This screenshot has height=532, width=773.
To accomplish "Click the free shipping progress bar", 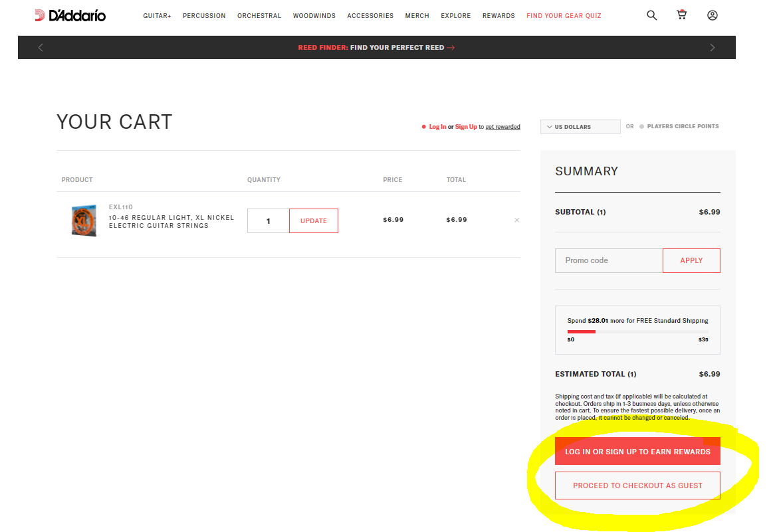I will [x=637, y=332].
